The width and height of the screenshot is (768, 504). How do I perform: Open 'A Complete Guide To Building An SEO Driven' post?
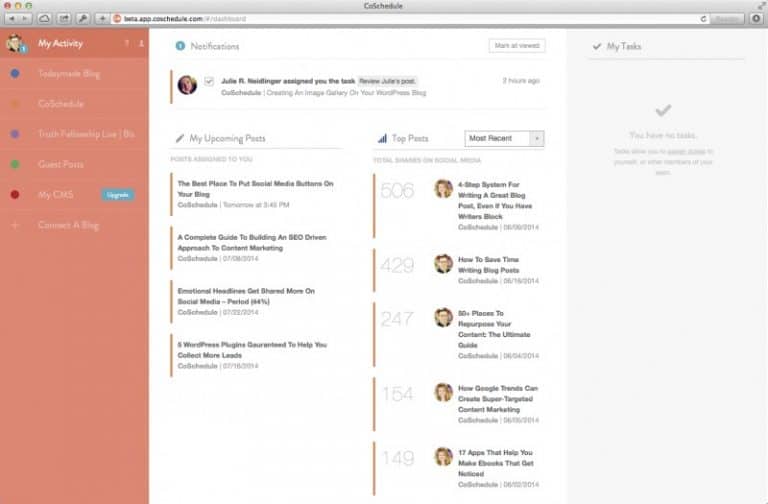[252, 242]
